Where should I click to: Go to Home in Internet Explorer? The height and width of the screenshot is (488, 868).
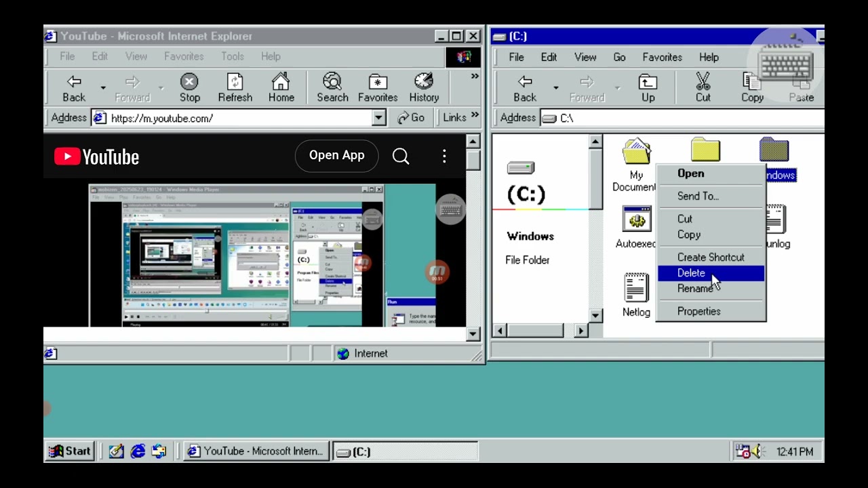tap(281, 89)
